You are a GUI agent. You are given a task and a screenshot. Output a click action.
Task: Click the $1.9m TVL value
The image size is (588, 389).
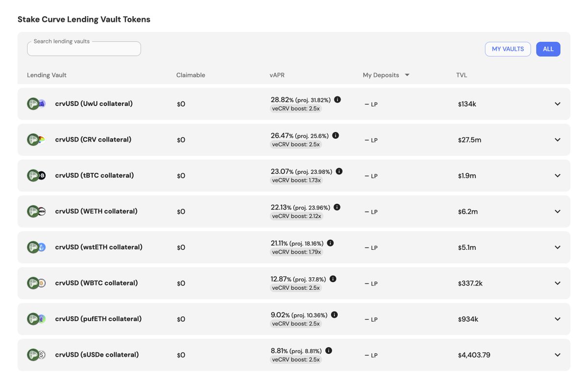pyautogui.click(x=467, y=175)
